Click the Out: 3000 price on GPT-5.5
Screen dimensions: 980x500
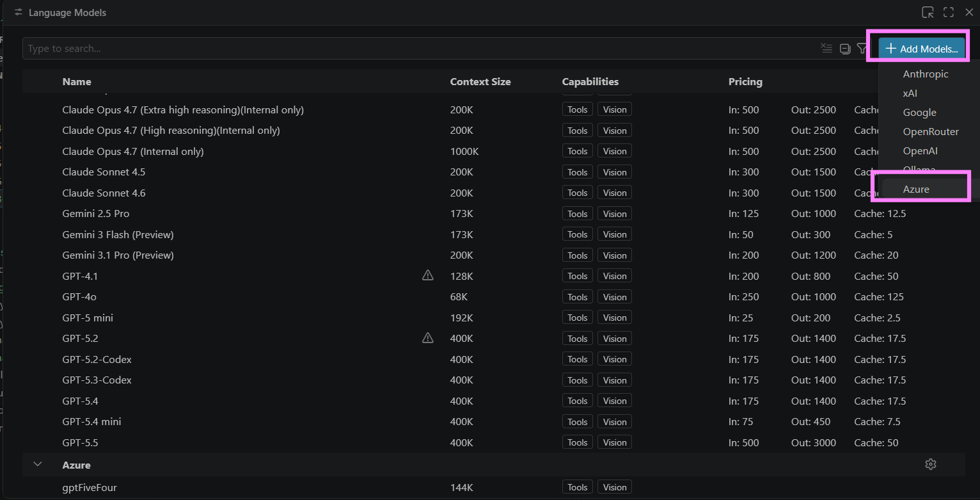[814, 442]
